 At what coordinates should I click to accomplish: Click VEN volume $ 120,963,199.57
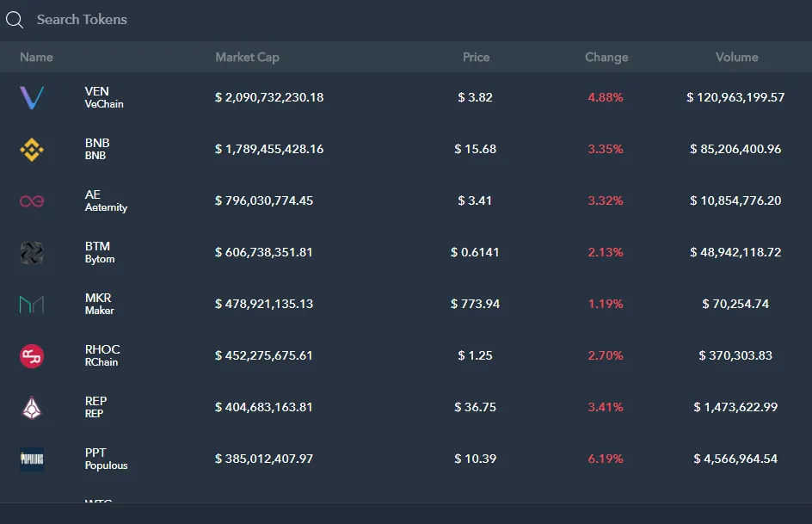click(736, 97)
